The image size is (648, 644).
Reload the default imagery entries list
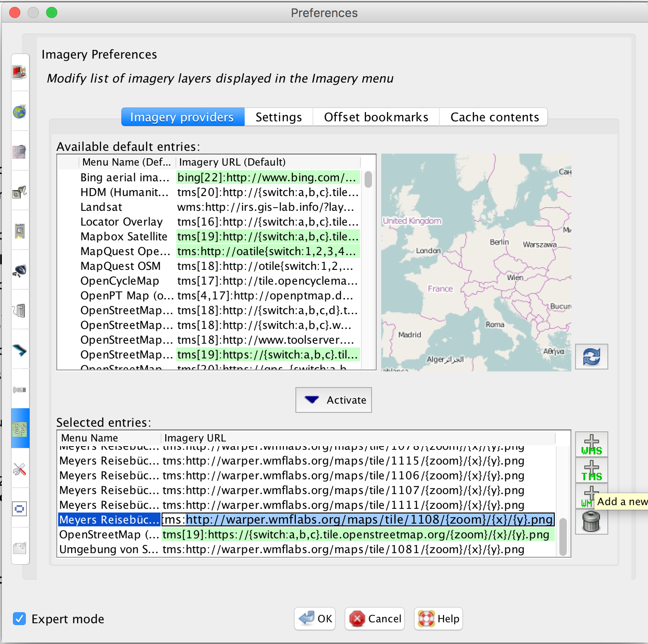click(x=591, y=357)
